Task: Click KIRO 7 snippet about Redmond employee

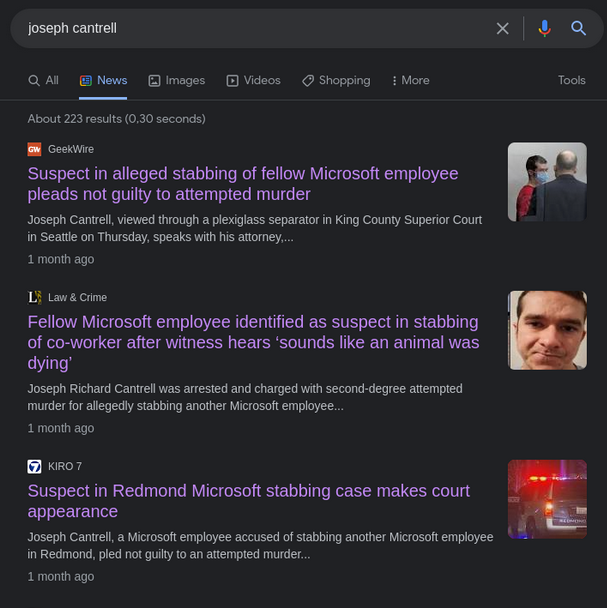Action: pos(260,546)
